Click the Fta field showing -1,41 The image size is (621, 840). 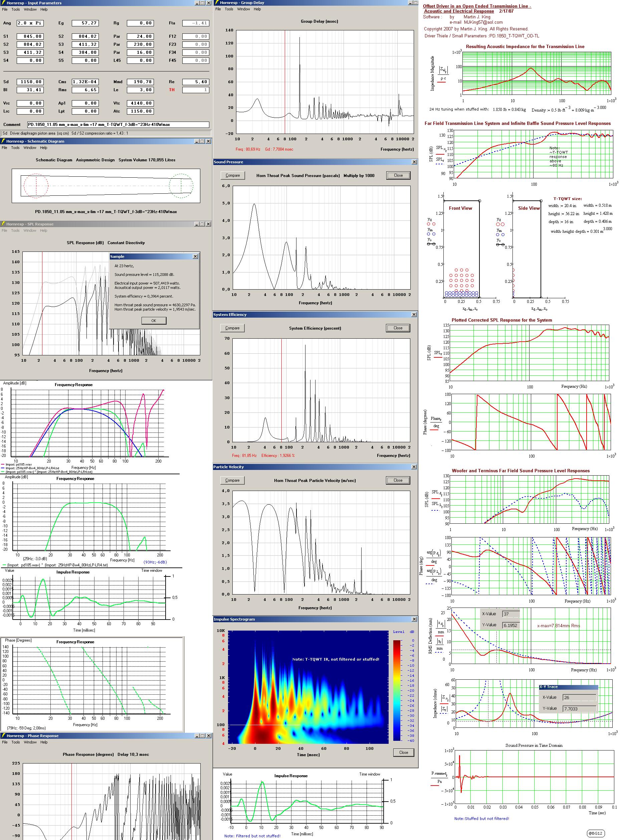point(196,23)
